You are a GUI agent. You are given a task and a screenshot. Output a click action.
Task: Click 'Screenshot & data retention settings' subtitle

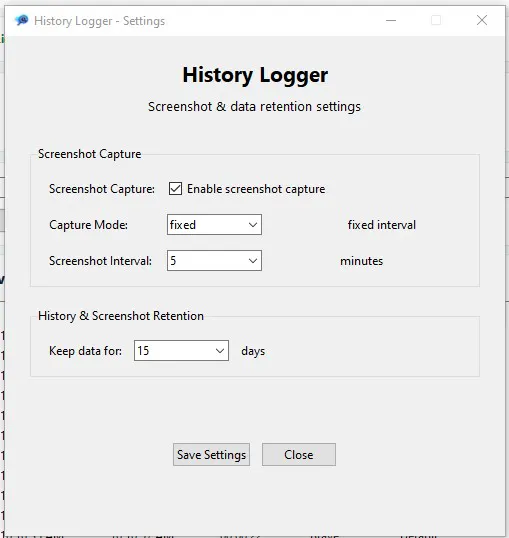point(254,107)
